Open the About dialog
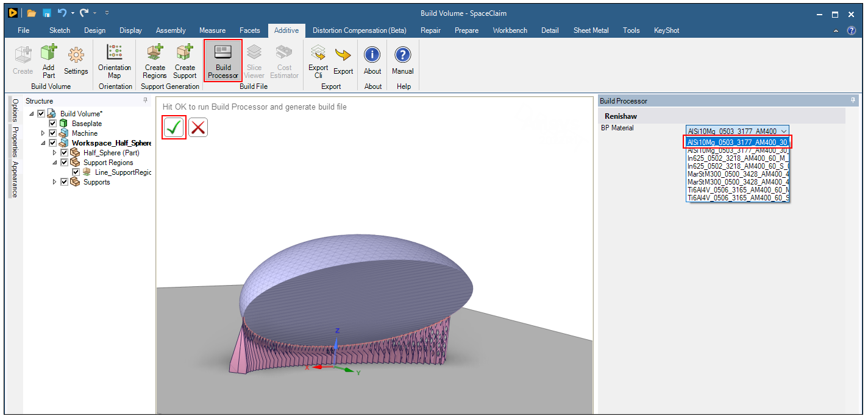868x419 pixels. coord(372,60)
